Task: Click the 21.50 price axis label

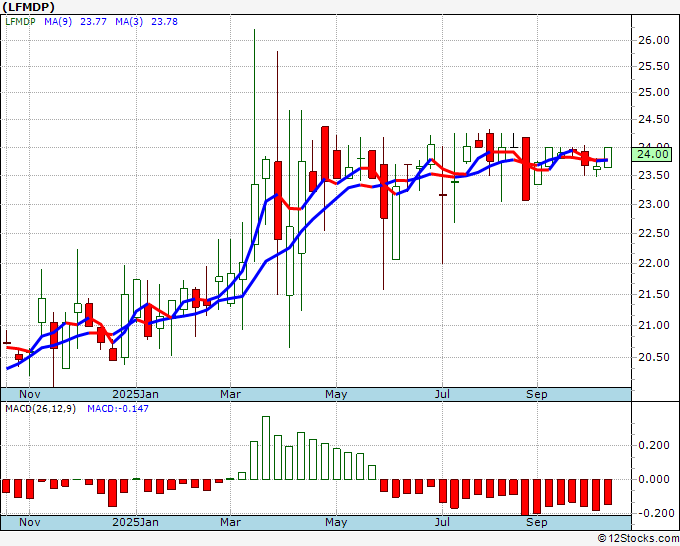Action: (x=654, y=294)
